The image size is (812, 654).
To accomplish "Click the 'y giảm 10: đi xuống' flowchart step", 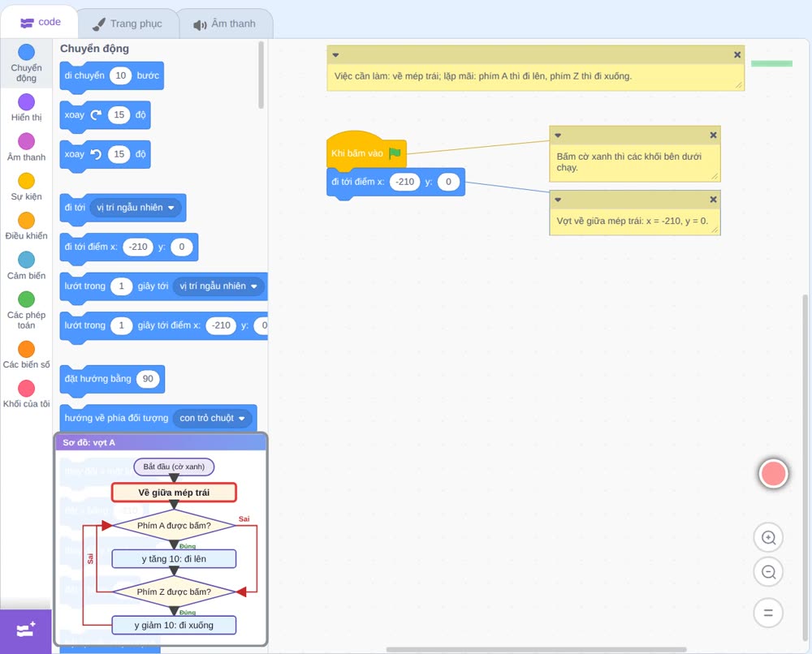I will pos(174,625).
